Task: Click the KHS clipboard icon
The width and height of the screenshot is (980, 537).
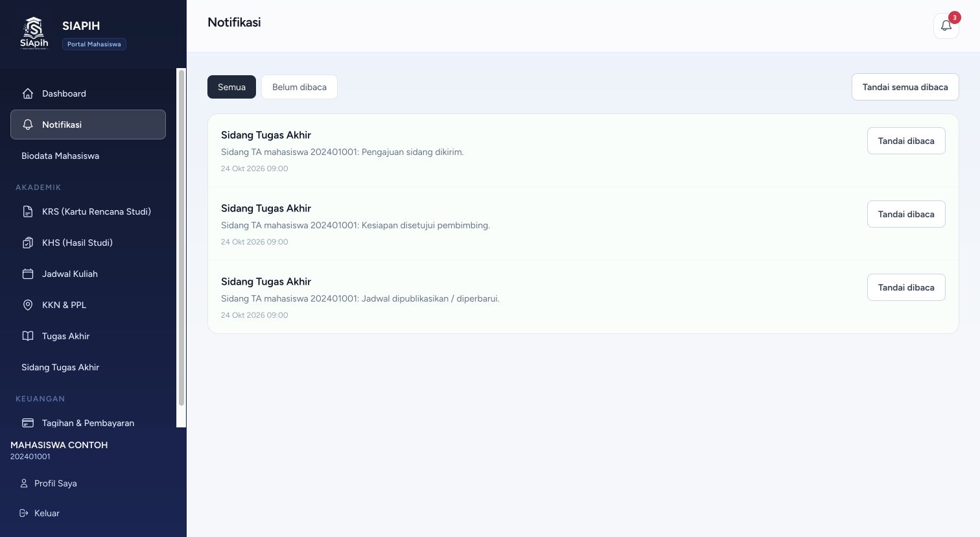Action: [28, 243]
